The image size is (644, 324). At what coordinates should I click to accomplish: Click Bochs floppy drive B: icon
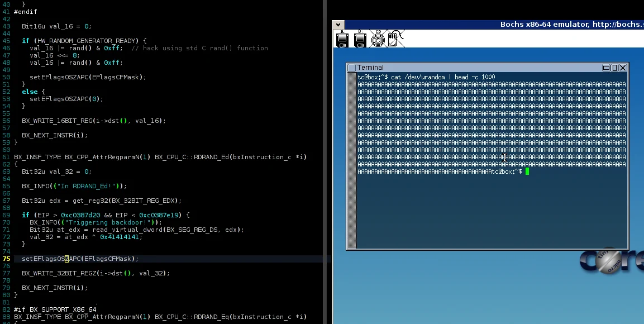[x=360, y=39]
